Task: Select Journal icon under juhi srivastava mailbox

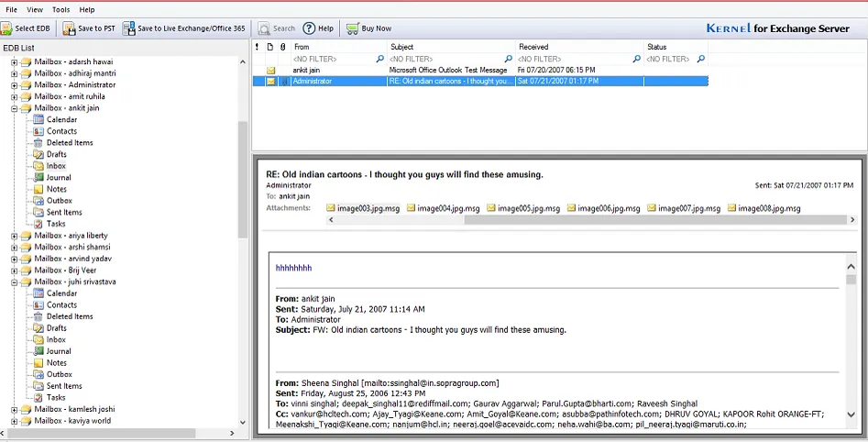Action: [38, 351]
